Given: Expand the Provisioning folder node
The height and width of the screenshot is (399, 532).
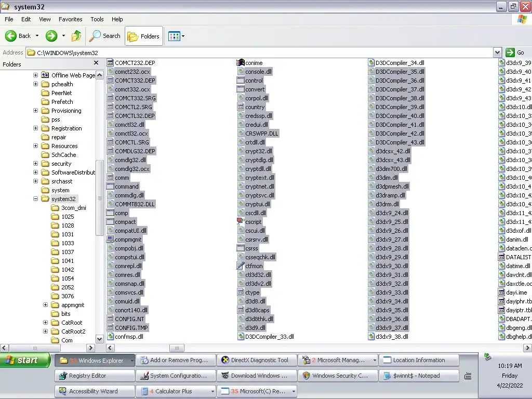Looking at the screenshot, I should coord(36,110).
